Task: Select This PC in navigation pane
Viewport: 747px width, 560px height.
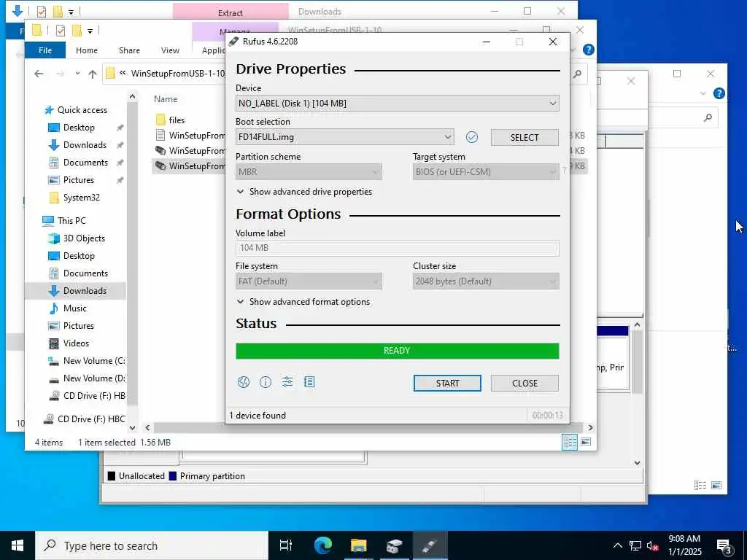Action: (71, 221)
